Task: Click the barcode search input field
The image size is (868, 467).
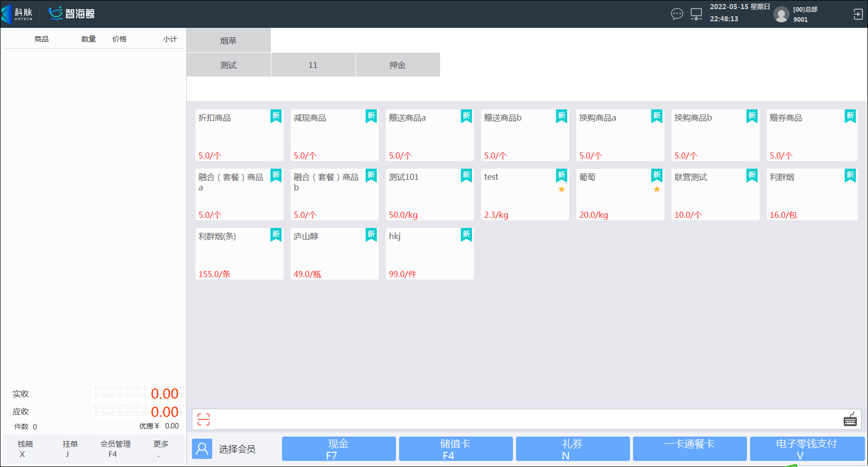Action: pyautogui.click(x=522, y=419)
